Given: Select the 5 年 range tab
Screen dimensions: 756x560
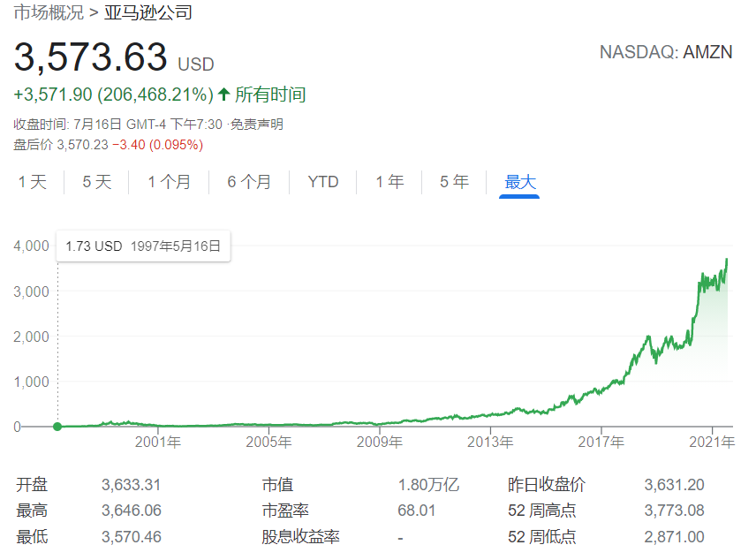Looking at the screenshot, I should point(454,182).
